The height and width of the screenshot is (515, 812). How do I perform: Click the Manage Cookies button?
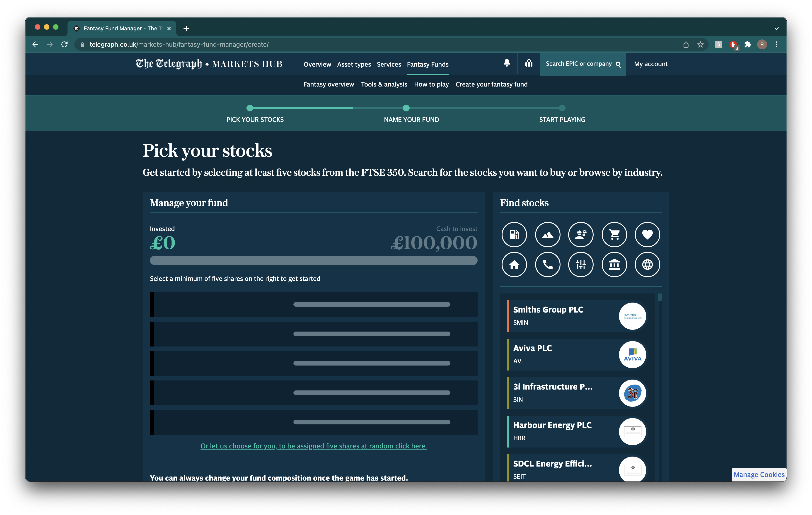759,474
